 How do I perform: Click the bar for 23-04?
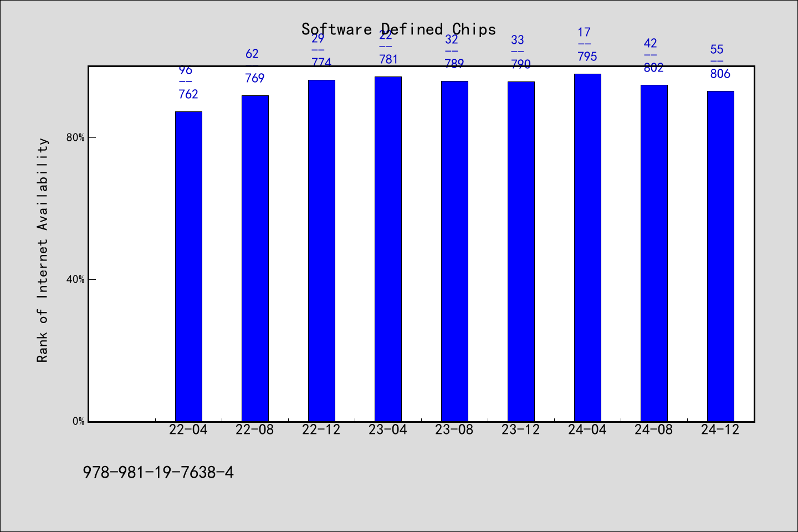pos(388,249)
